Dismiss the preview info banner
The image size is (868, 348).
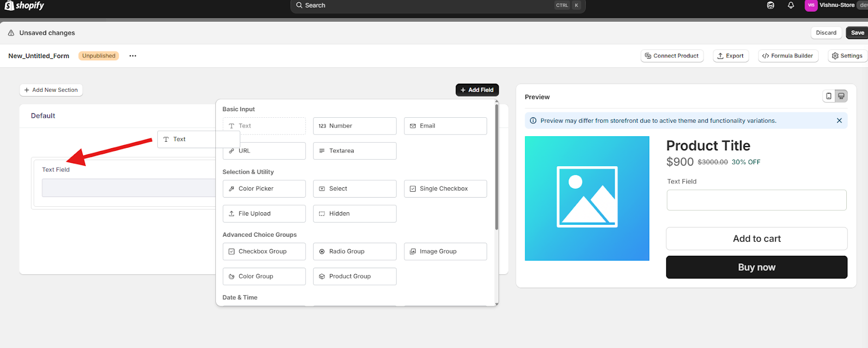pos(839,121)
